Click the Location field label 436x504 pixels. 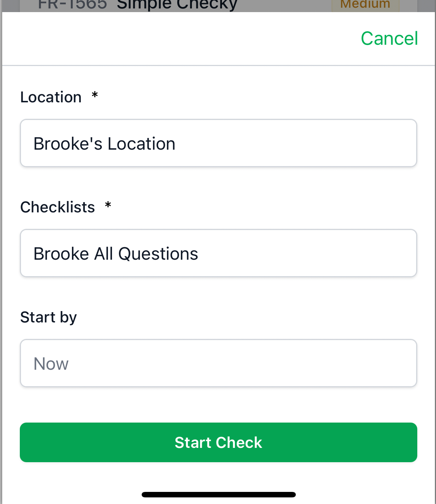(51, 97)
